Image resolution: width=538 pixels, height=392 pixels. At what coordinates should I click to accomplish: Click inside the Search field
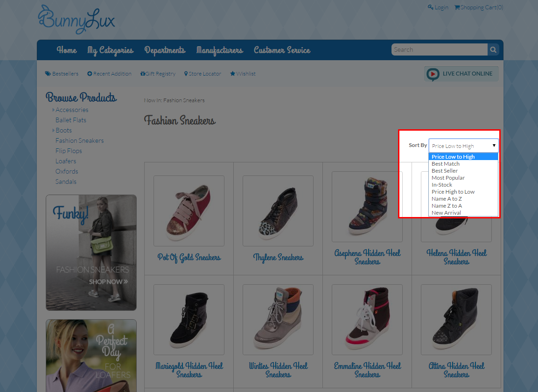pyautogui.click(x=439, y=50)
